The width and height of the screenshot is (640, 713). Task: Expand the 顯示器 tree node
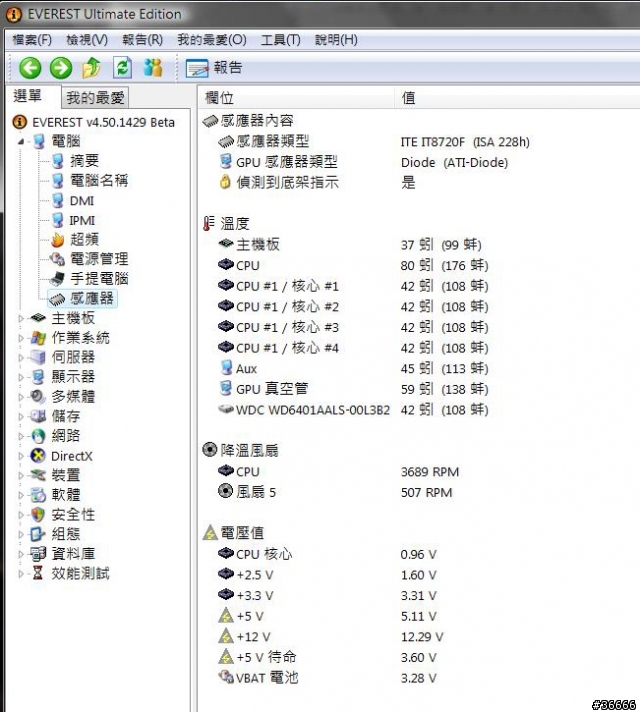[21, 377]
